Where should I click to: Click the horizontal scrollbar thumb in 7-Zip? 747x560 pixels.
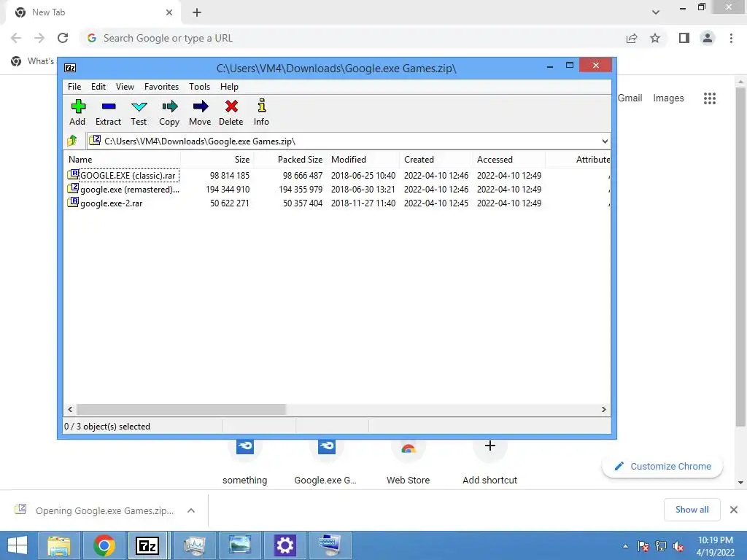pyautogui.click(x=181, y=410)
